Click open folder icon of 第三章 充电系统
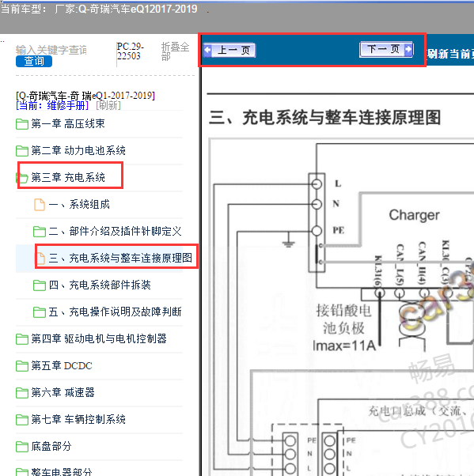The image size is (474, 476). click(x=22, y=178)
